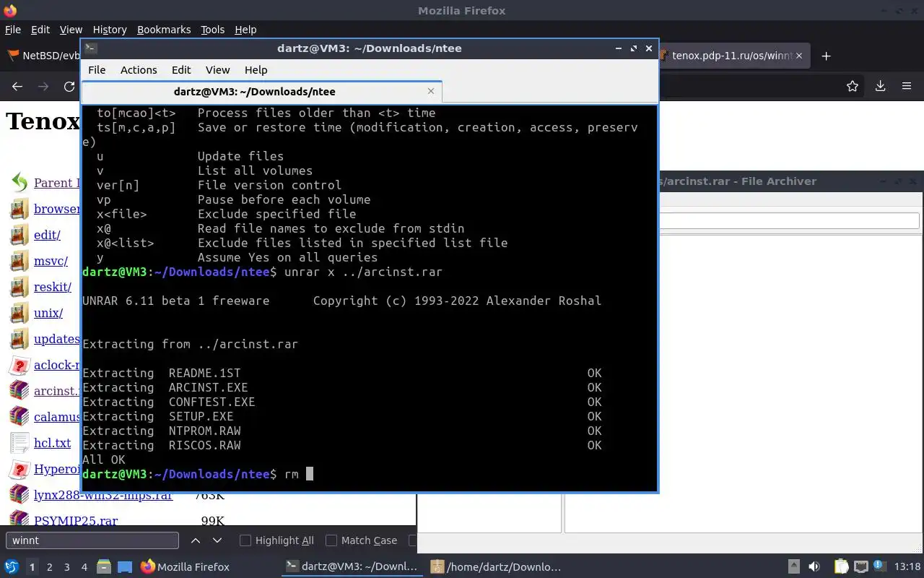The height and width of the screenshot is (578, 924).
Task: Open the msvc/ directory link
Action: click(51, 261)
